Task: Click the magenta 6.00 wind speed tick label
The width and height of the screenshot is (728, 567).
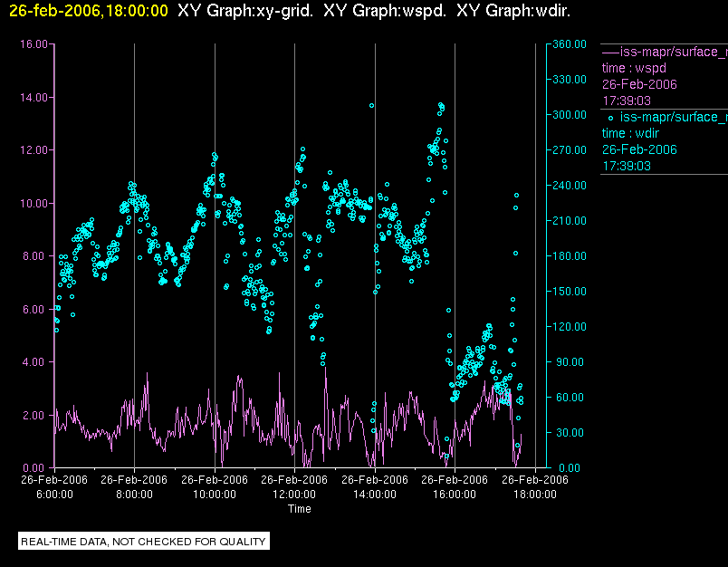Action: tap(35, 309)
